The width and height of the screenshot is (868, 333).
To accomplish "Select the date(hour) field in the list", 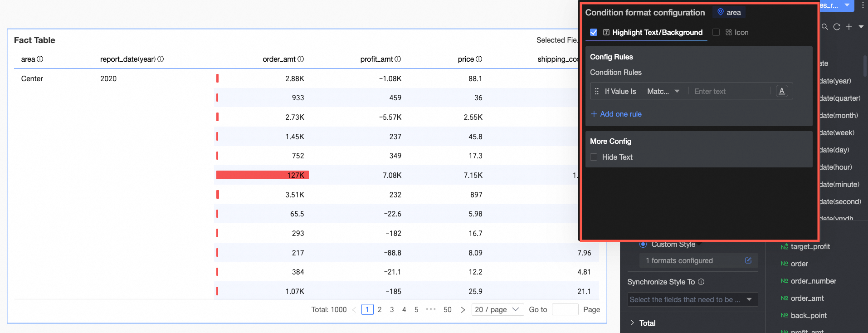I will click(x=836, y=167).
